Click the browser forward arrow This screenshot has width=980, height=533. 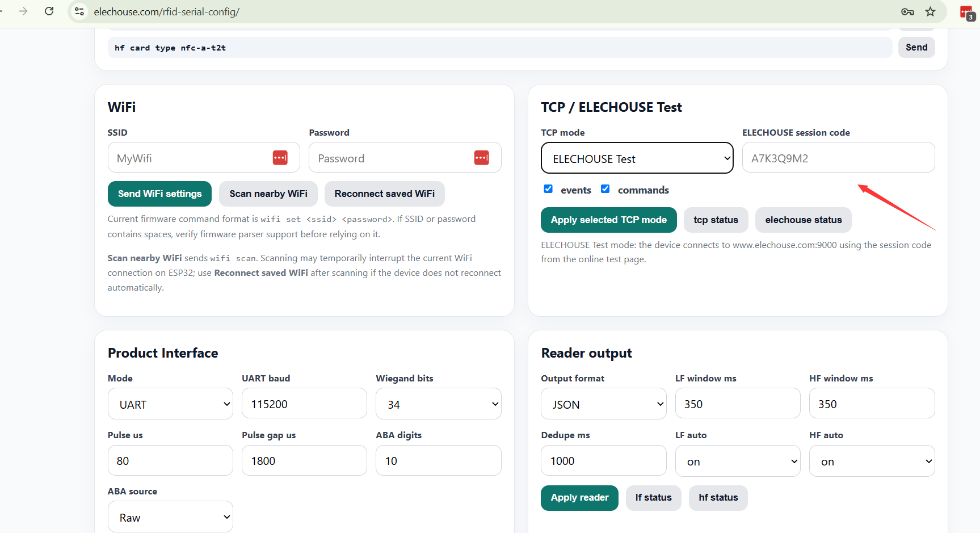click(x=23, y=11)
